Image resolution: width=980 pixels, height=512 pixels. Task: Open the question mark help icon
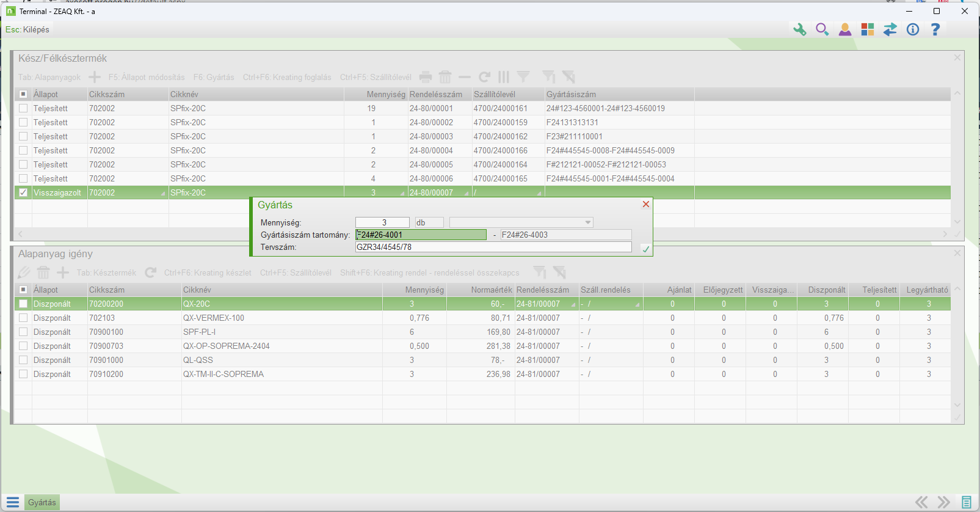(935, 29)
